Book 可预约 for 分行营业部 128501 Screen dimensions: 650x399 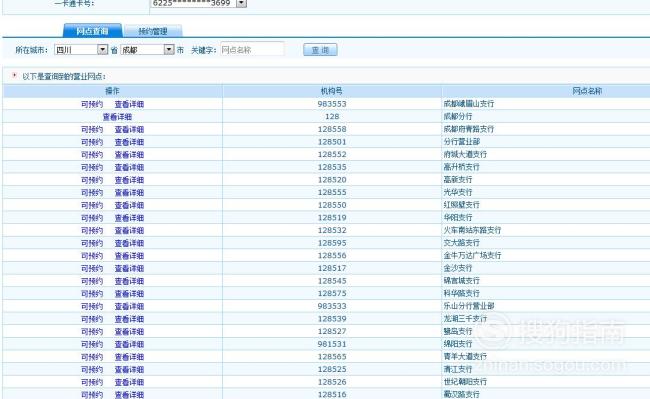pyautogui.click(x=92, y=142)
